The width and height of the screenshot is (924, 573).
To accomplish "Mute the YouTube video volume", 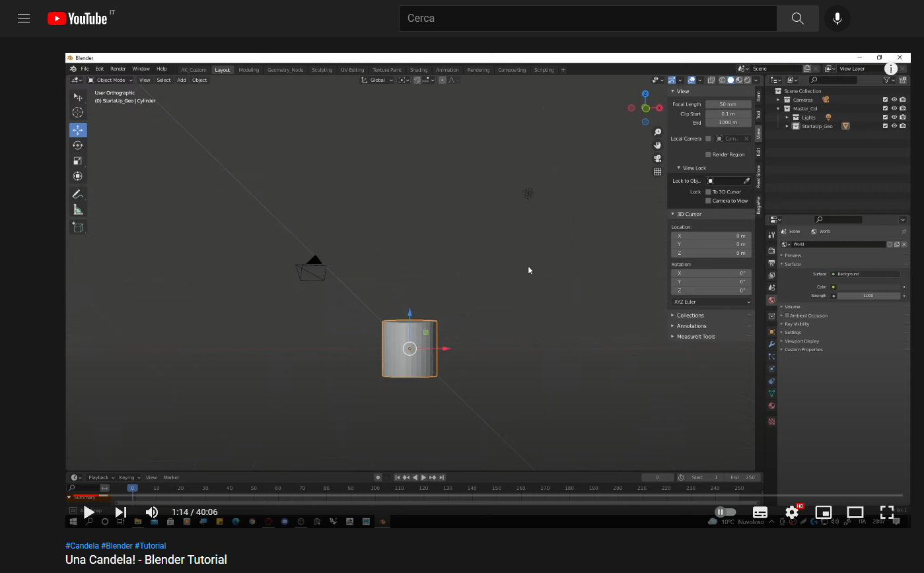I will [x=152, y=512].
